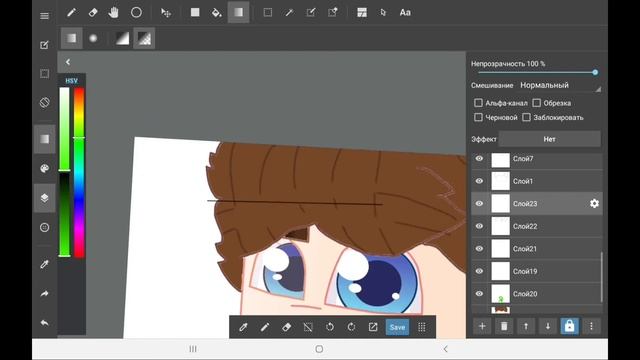This screenshot has height=360, width=640.
Task: Choose the radial gradient type
Action: click(x=93, y=38)
